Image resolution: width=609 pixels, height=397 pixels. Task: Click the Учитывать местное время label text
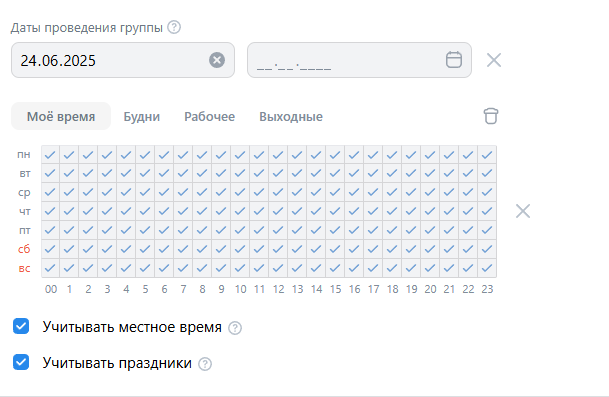point(132,327)
